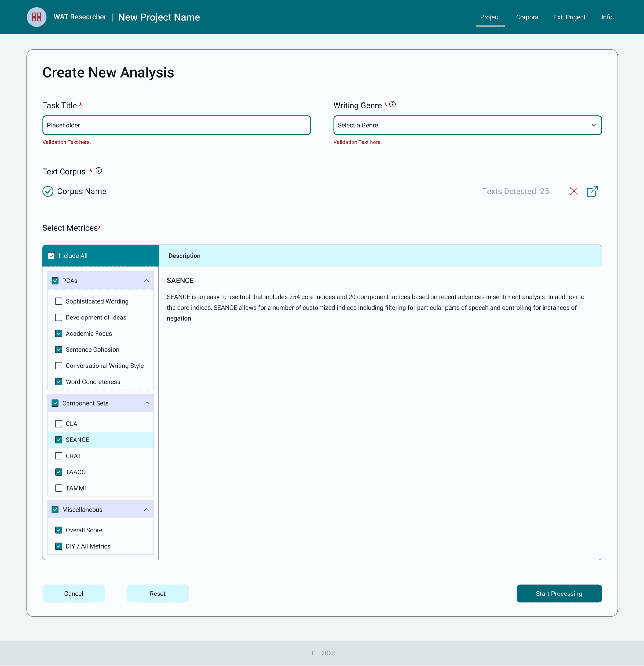Click the Texts Detected: 25 label
Image resolution: width=644 pixels, height=666 pixels.
tap(515, 191)
